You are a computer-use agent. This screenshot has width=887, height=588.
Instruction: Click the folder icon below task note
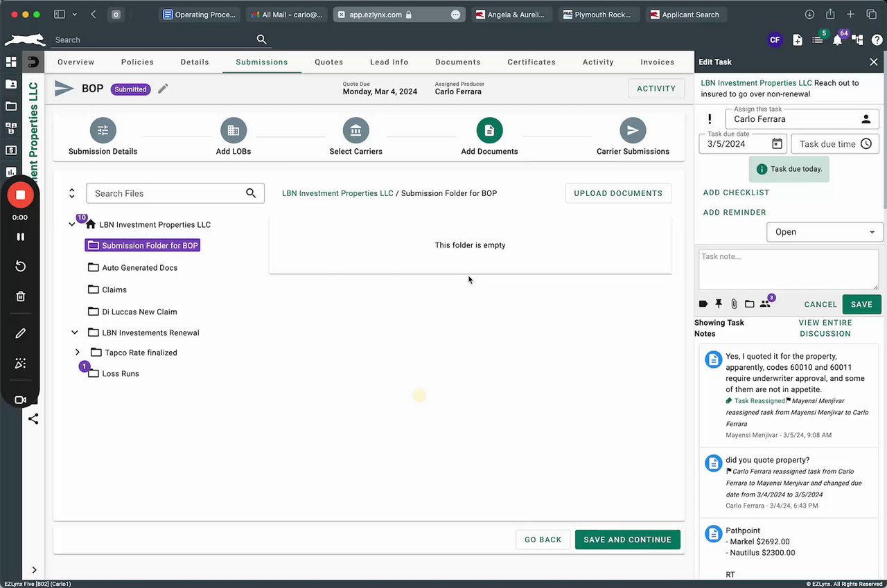tap(749, 304)
